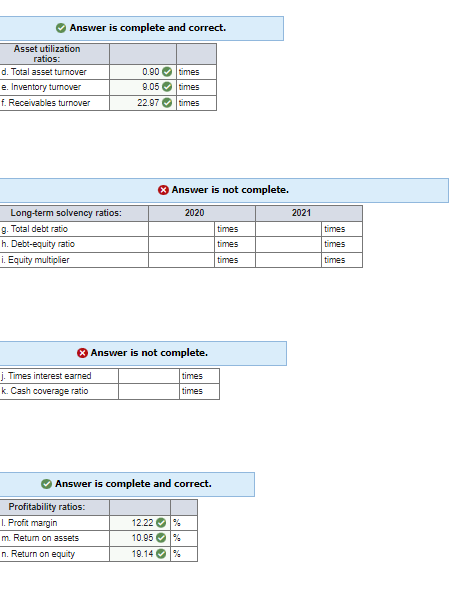The height and width of the screenshot is (589, 474).
Task: Click the 'n. Return on equity' label
Action: (38, 554)
